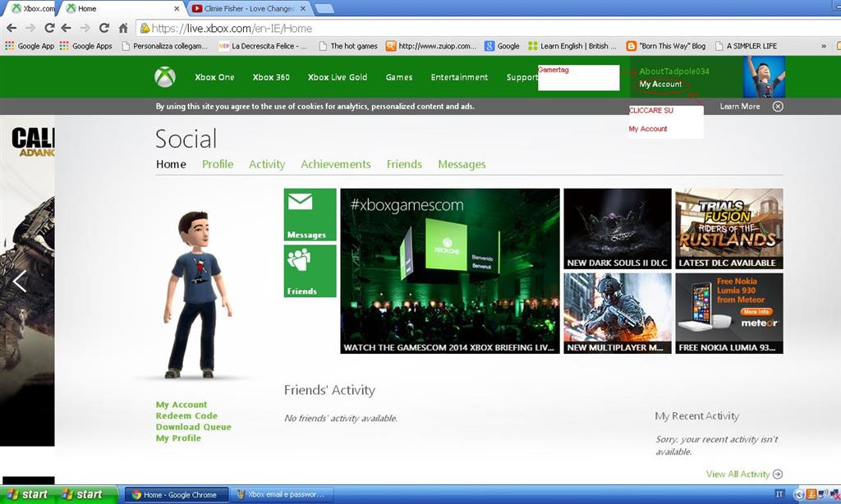Dismiss the cookie notice with X
This screenshot has width=841, height=504.
point(778,106)
